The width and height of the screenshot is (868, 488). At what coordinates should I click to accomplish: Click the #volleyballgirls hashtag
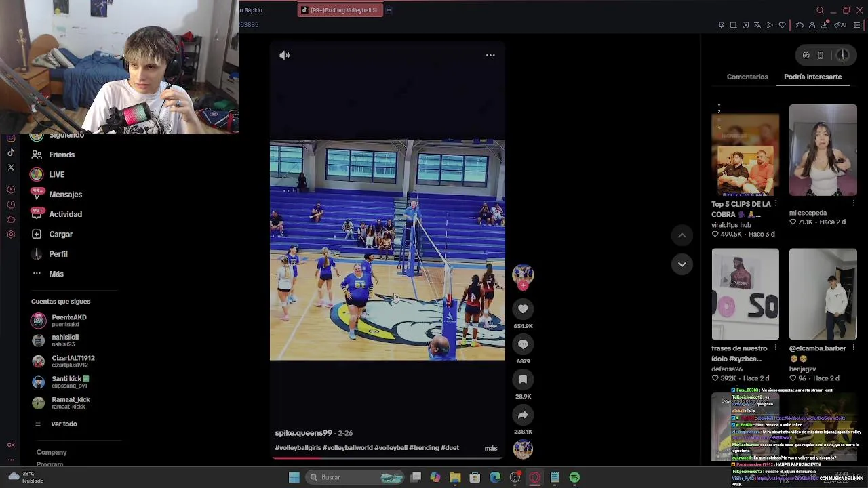pyautogui.click(x=298, y=448)
